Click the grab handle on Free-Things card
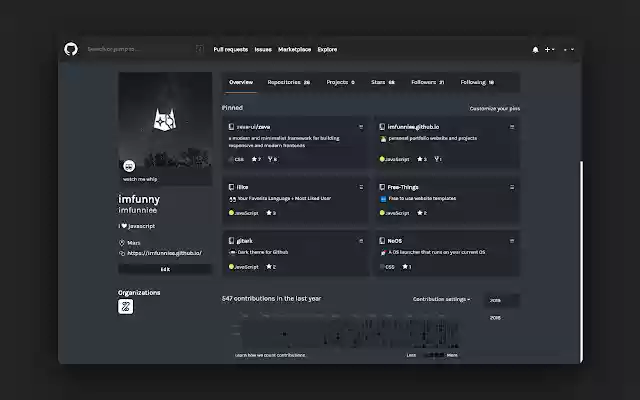 coord(512,187)
